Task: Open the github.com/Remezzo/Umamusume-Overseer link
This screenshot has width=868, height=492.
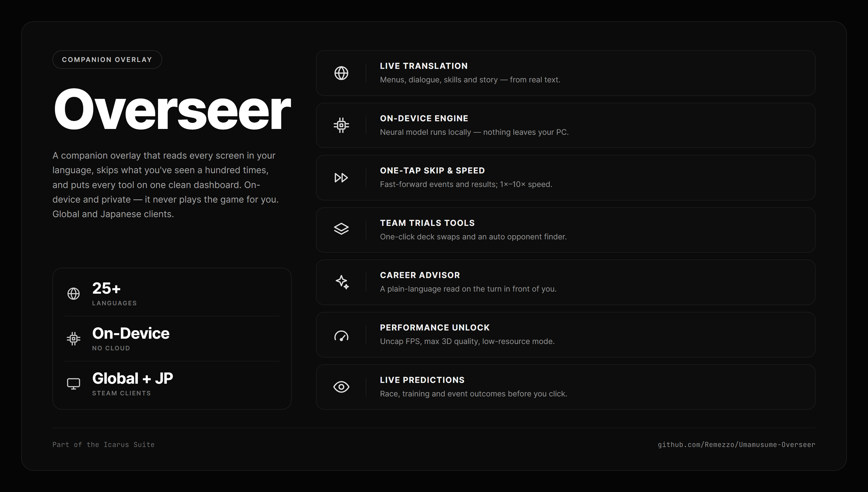Action: click(736, 445)
